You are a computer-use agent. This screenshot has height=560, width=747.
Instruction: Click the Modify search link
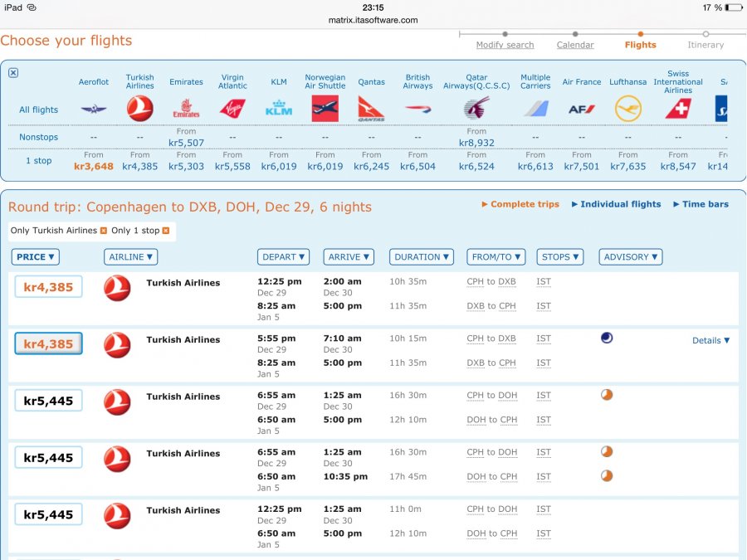tap(505, 45)
